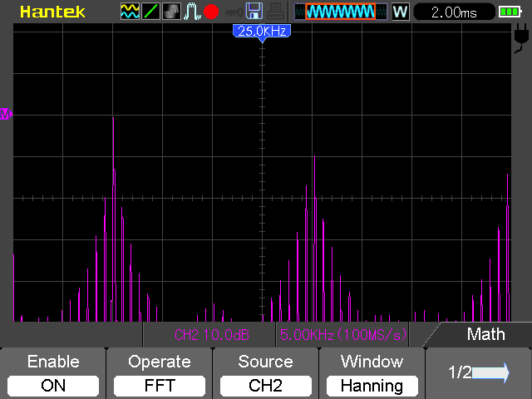Click the Operate menu label

pyautogui.click(x=160, y=362)
